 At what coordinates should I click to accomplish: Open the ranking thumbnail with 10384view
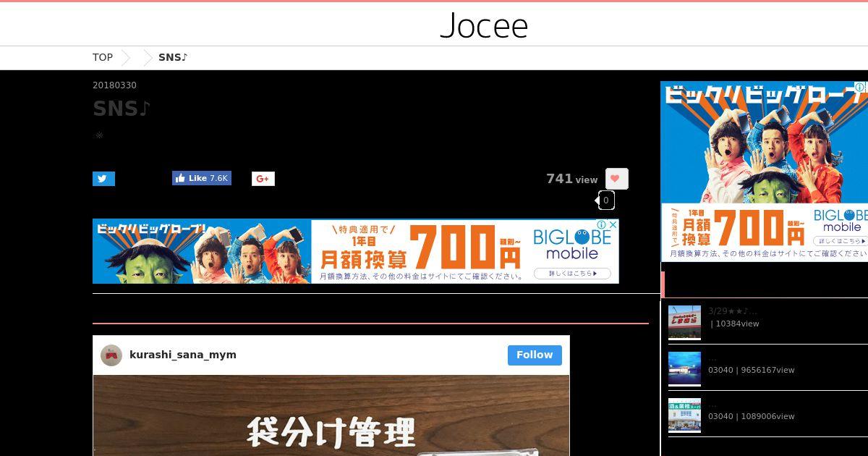684,323
